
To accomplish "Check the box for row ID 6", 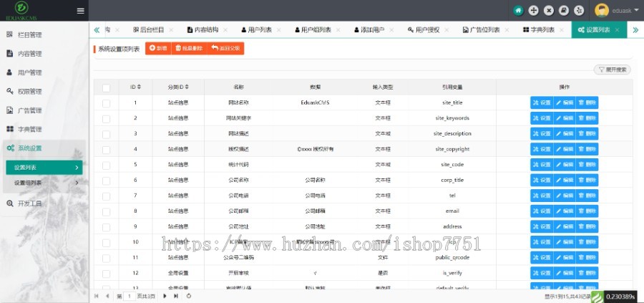I will point(106,181).
